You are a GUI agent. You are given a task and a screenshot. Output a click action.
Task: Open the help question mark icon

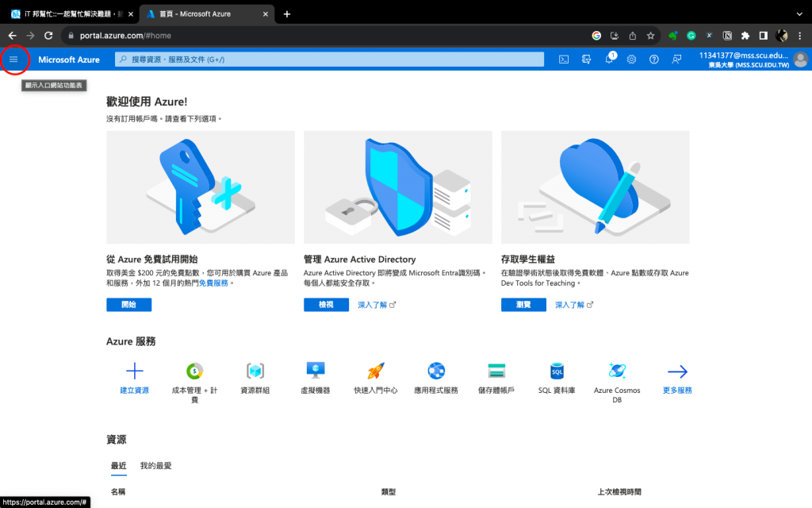pyautogui.click(x=654, y=60)
